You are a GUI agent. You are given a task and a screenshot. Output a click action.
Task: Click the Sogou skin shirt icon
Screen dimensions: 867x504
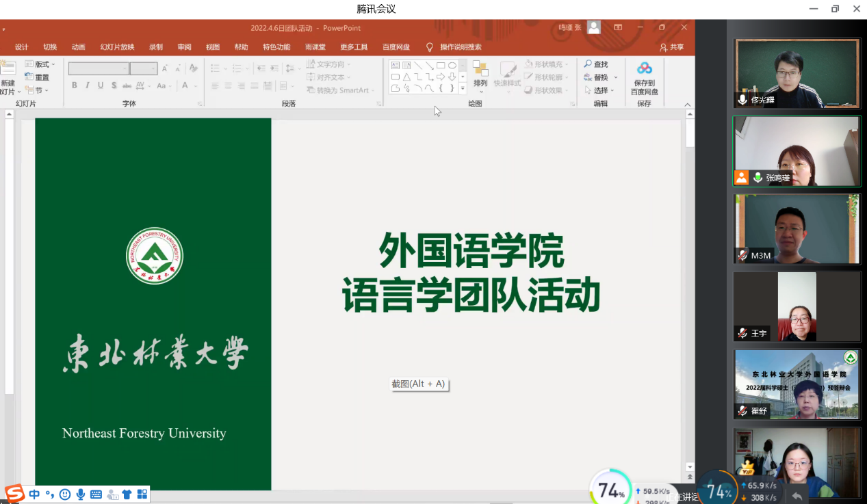coord(127,494)
